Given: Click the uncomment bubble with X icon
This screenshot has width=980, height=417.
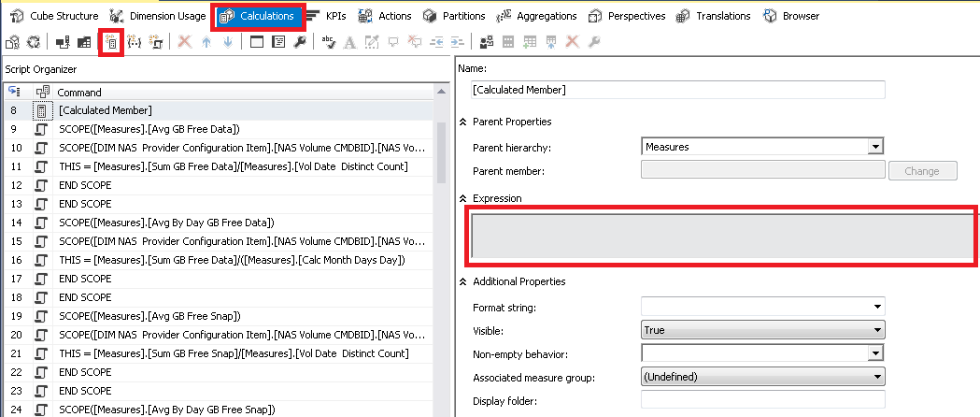Looking at the screenshot, I should (x=415, y=42).
